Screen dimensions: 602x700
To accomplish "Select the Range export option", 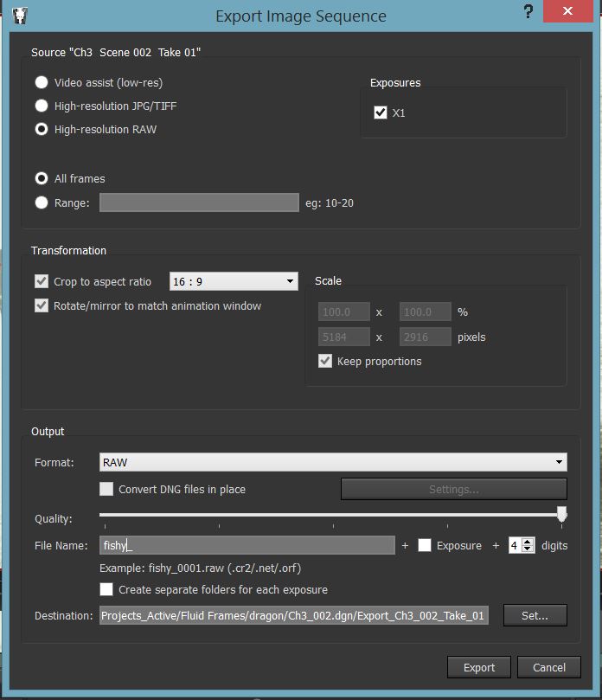I will pyautogui.click(x=42, y=202).
